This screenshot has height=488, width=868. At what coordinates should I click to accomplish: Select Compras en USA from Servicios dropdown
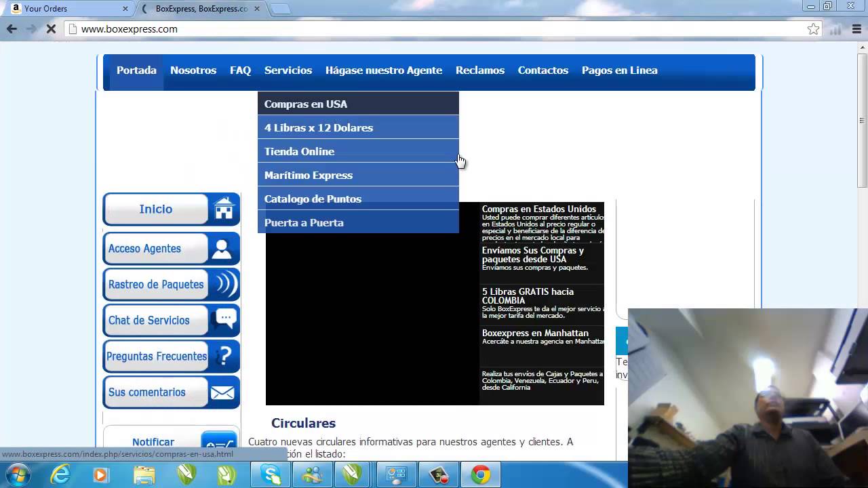pyautogui.click(x=358, y=104)
